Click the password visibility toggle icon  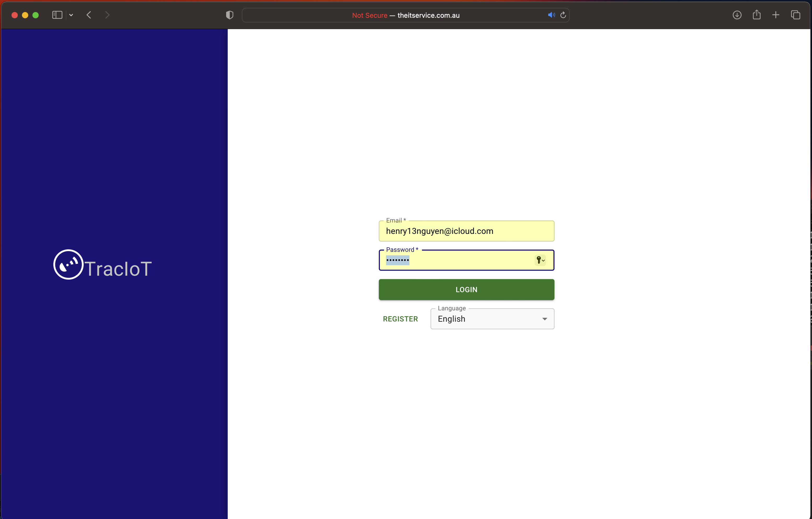(540, 260)
